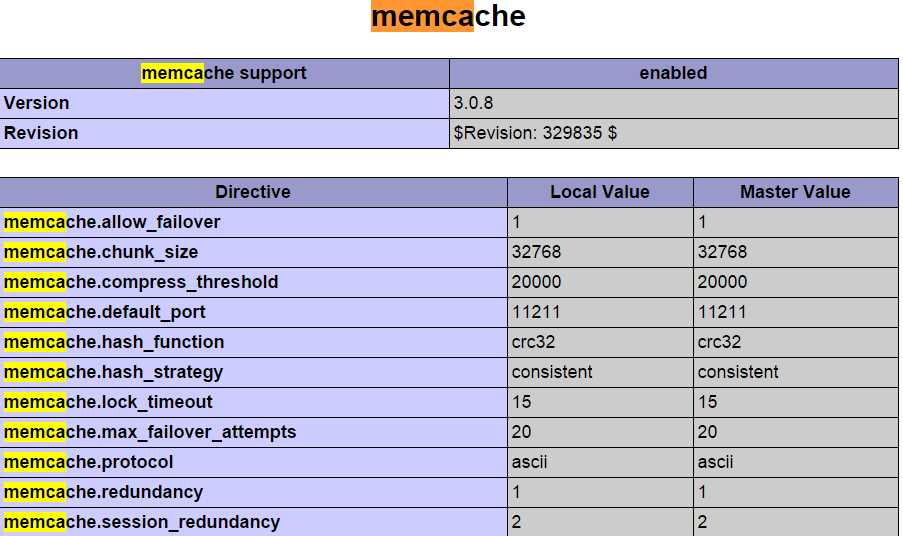The width and height of the screenshot is (903, 536).
Task: Click the 'Master Value' column header
Action: tap(795, 192)
